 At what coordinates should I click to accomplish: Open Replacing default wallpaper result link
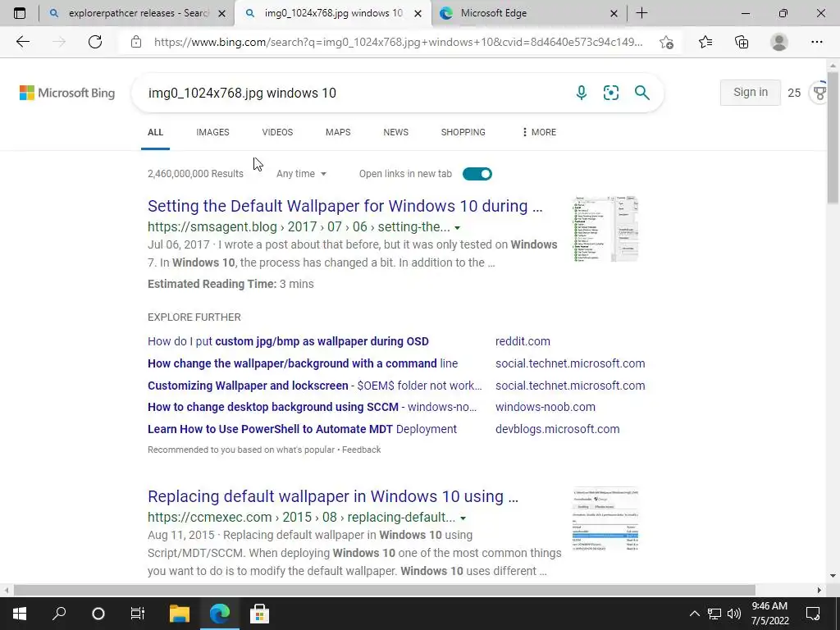333,496
